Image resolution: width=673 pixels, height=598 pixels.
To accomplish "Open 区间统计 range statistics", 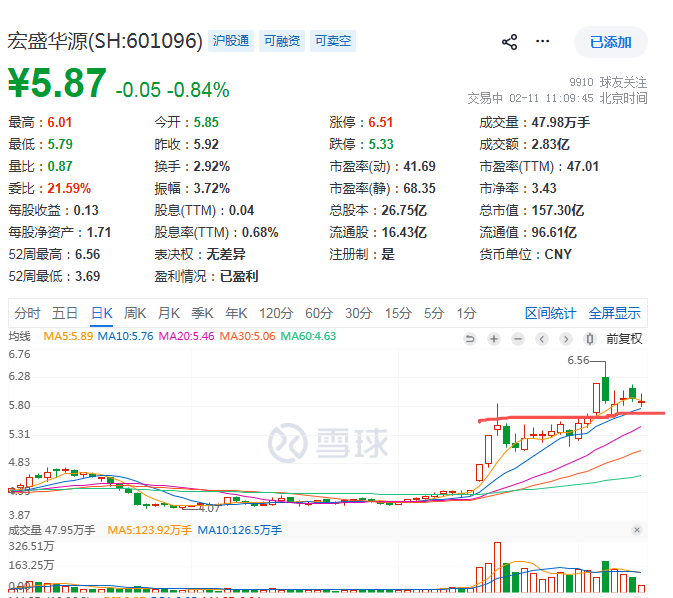I will 550,313.
